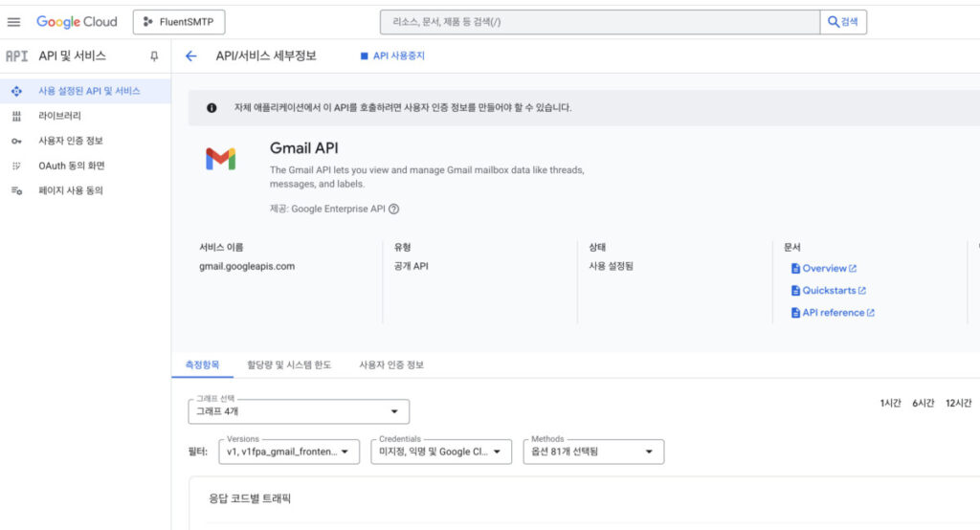
Task: Click the gmail.googleapis.com service name
Action: click(247, 266)
